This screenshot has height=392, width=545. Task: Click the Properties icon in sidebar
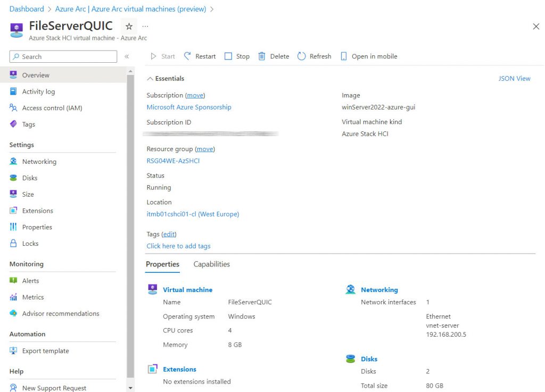(x=13, y=227)
